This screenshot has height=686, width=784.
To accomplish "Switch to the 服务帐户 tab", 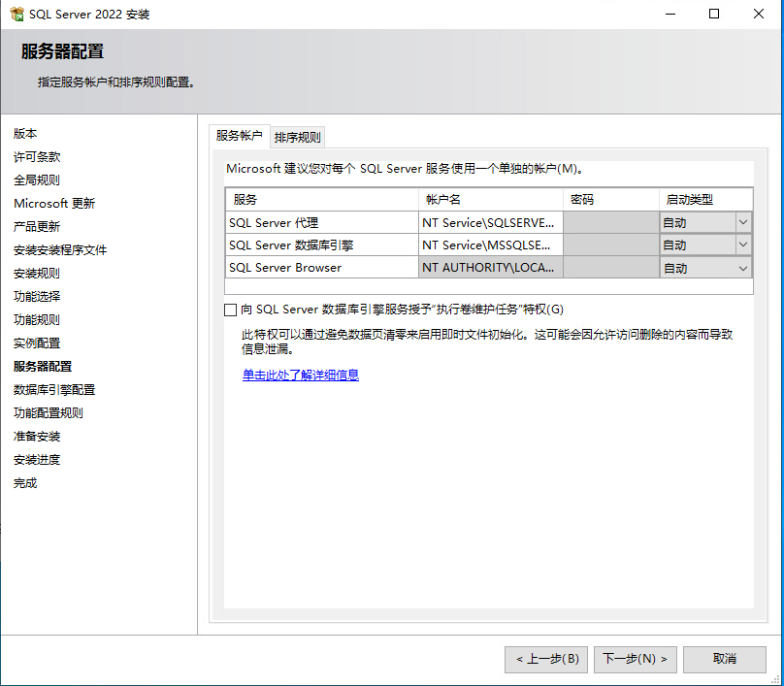I will (x=239, y=136).
